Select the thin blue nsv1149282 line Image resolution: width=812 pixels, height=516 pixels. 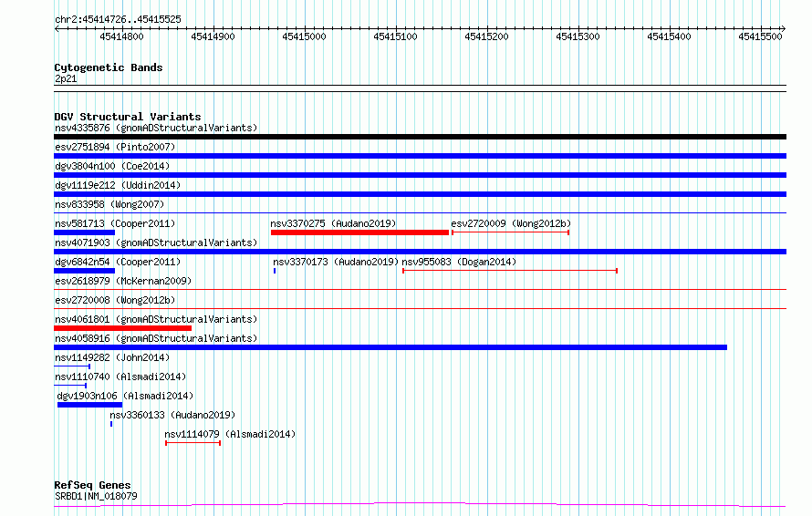[72, 366]
